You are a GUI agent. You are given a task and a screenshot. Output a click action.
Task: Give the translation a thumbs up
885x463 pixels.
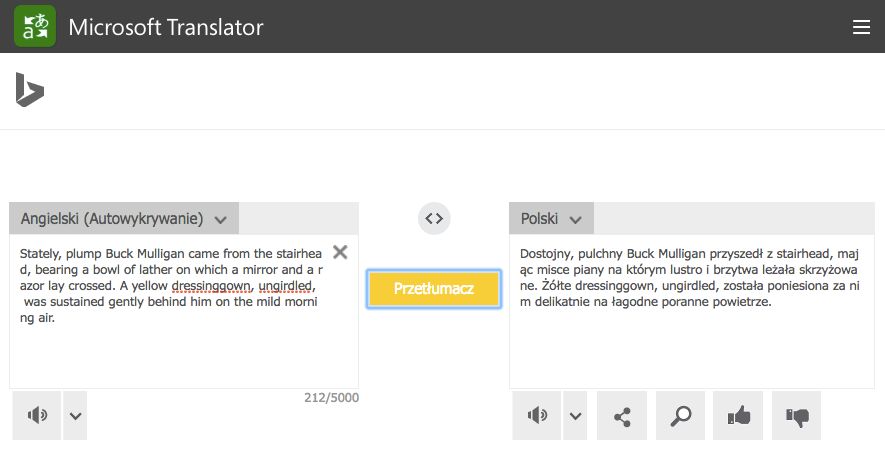tap(739, 415)
